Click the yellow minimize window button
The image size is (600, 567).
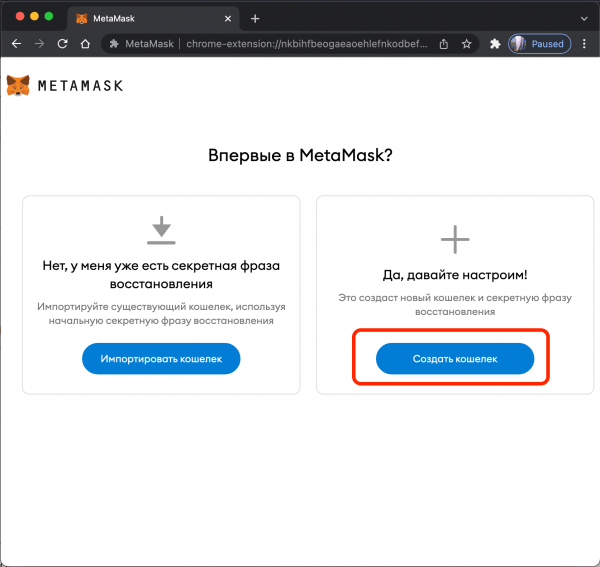pyautogui.click(x=34, y=16)
